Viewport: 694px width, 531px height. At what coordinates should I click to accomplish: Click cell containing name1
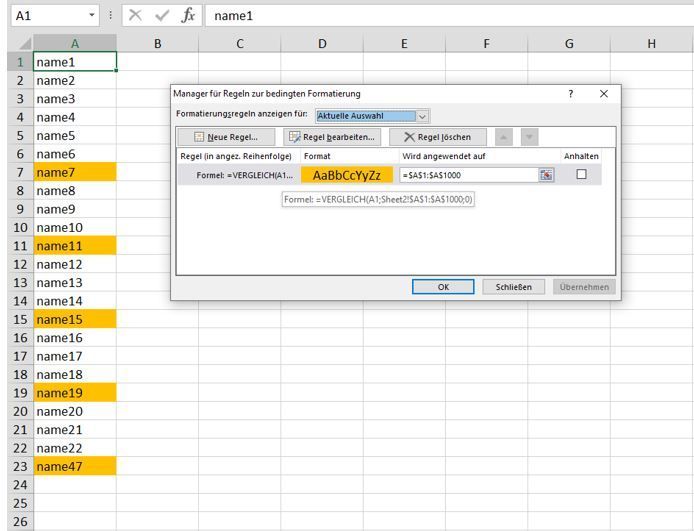point(75,62)
